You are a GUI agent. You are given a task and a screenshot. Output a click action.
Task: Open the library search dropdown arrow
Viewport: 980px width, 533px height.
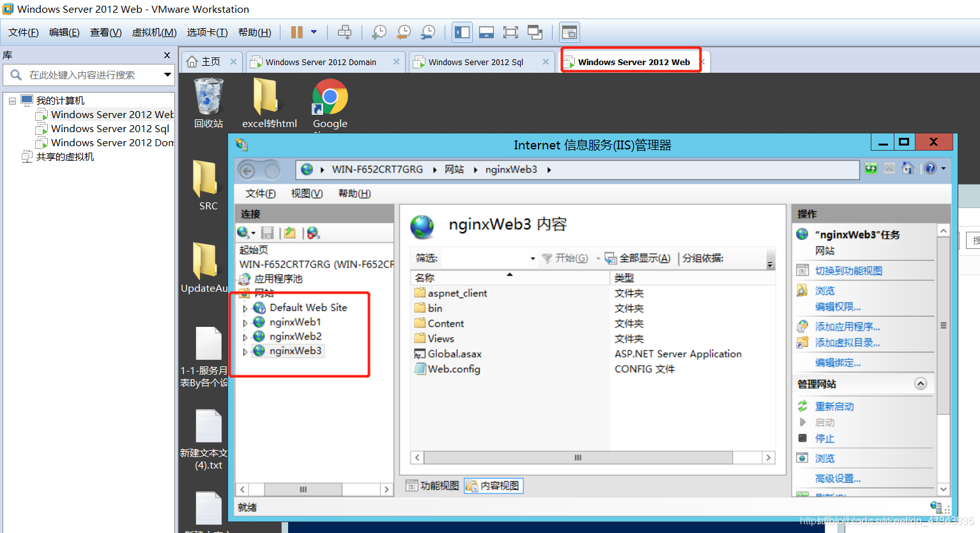pyautogui.click(x=167, y=75)
